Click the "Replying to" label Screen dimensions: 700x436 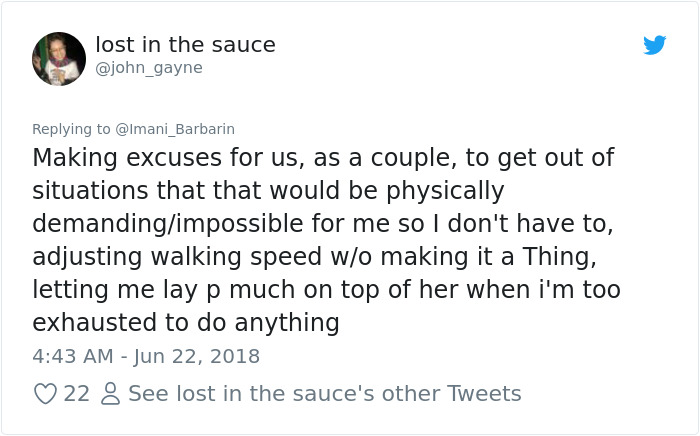pos(72,129)
